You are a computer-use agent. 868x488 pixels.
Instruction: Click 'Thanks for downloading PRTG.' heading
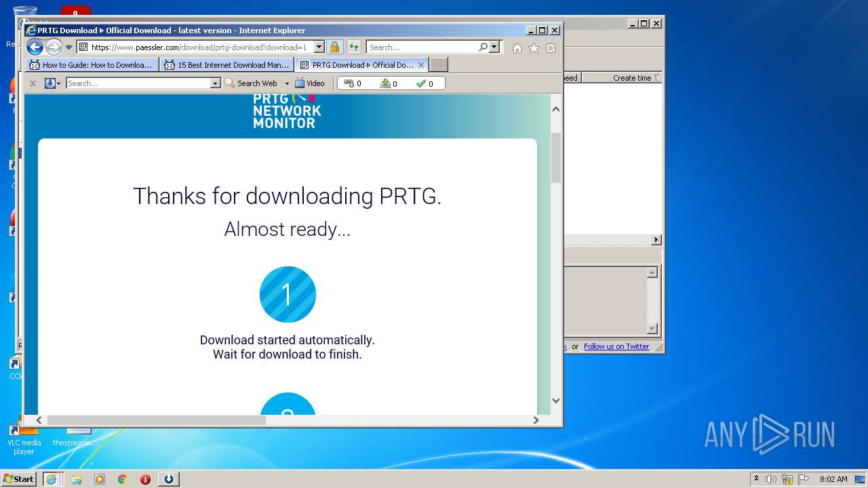click(x=288, y=196)
